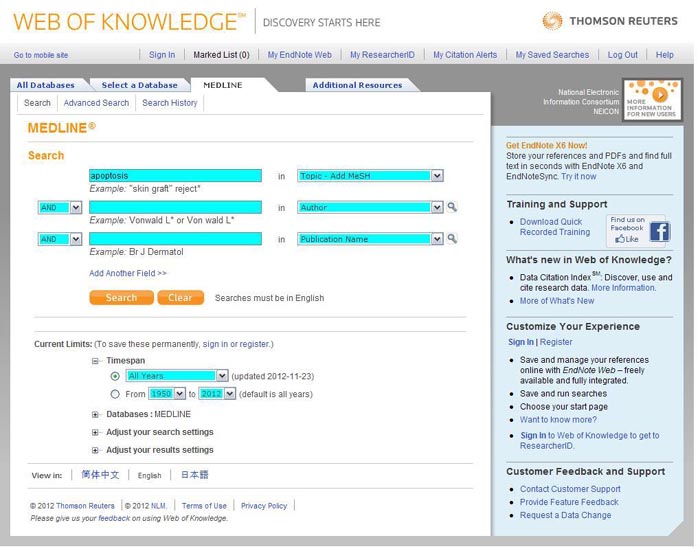700x549 pixels.
Task: Expand Adjust your search settings
Action: coord(96,432)
